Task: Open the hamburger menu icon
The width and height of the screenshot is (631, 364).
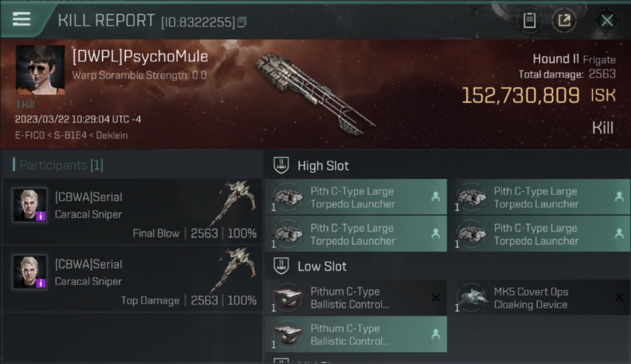Action: point(21,20)
